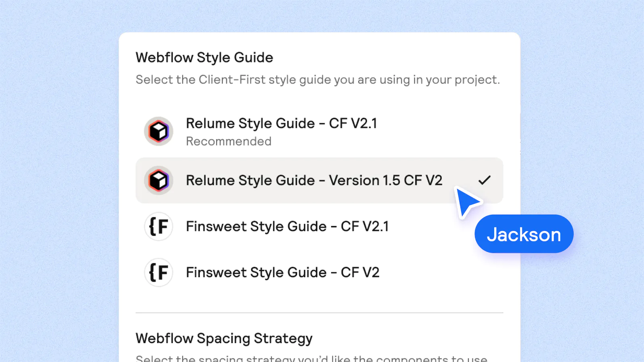The width and height of the screenshot is (644, 362).
Task: Expand the Webflow Spacing Strategy section
Action: [224, 338]
